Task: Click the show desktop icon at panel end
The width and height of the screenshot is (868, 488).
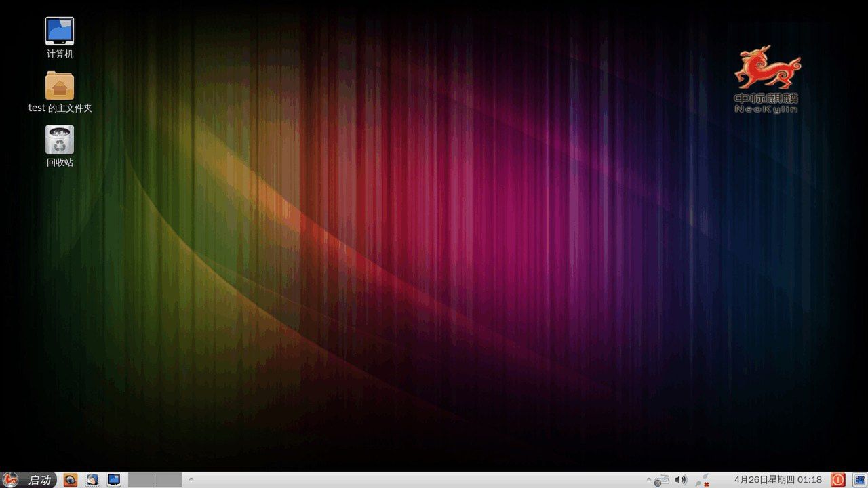Action: (860, 480)
